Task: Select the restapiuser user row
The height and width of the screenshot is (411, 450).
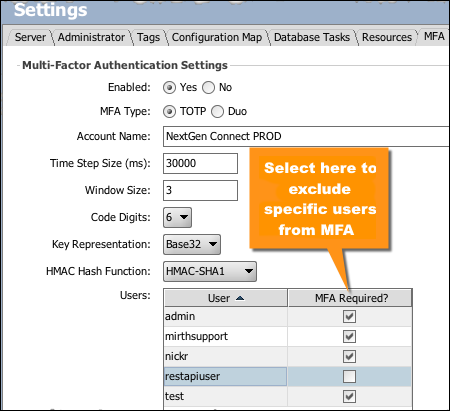Action: [x=288, y=376]
